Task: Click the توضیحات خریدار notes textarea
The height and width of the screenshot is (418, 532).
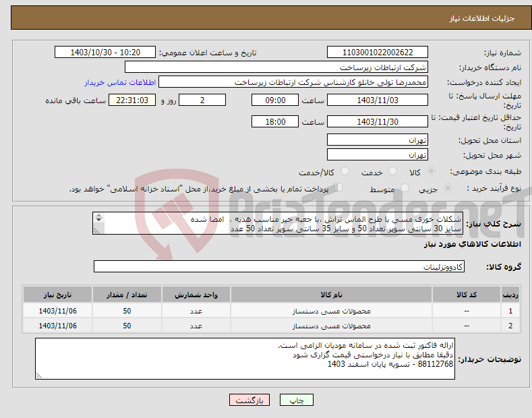Action: click(x=245, y=359)
